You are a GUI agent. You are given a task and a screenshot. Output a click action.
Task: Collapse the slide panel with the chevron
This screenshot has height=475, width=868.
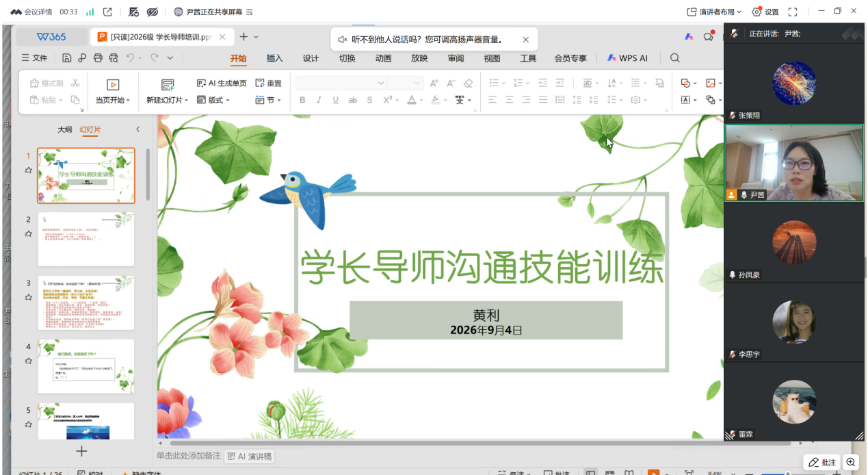coord(137,129)
